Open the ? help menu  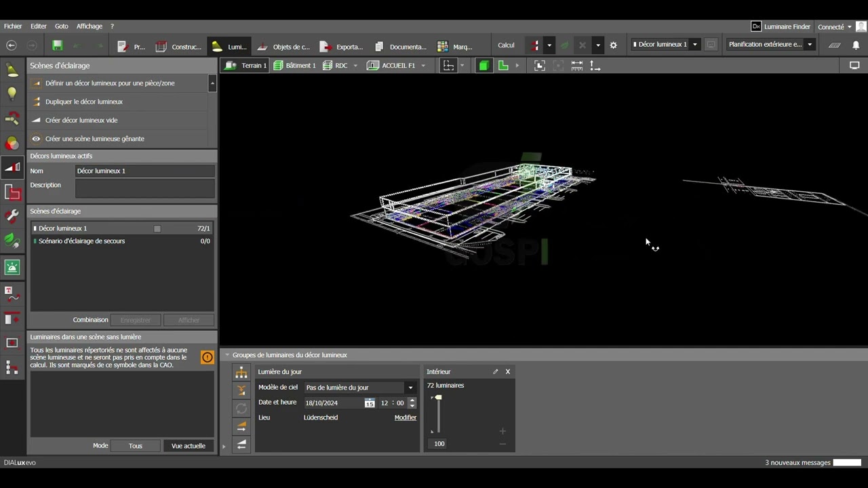pos(112,26)
